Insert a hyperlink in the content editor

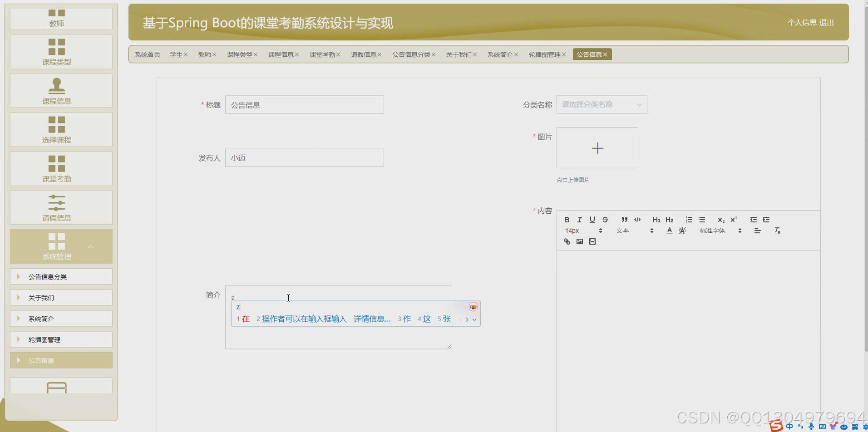[567, 241]
